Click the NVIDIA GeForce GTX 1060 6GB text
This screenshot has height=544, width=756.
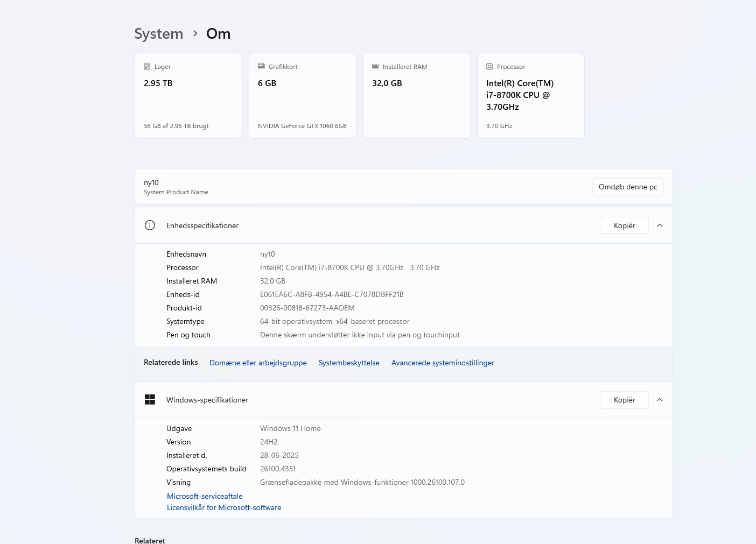[x=302, y=126]
